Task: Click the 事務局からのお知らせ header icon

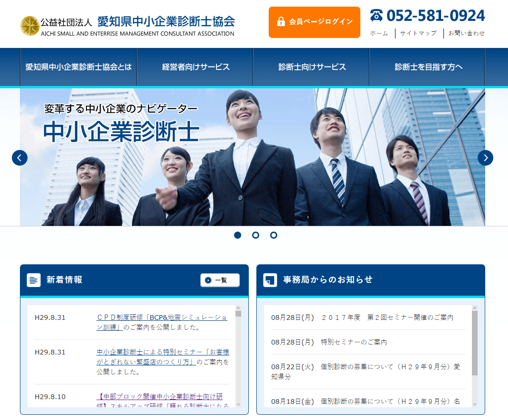Action: tap(270, 280)
